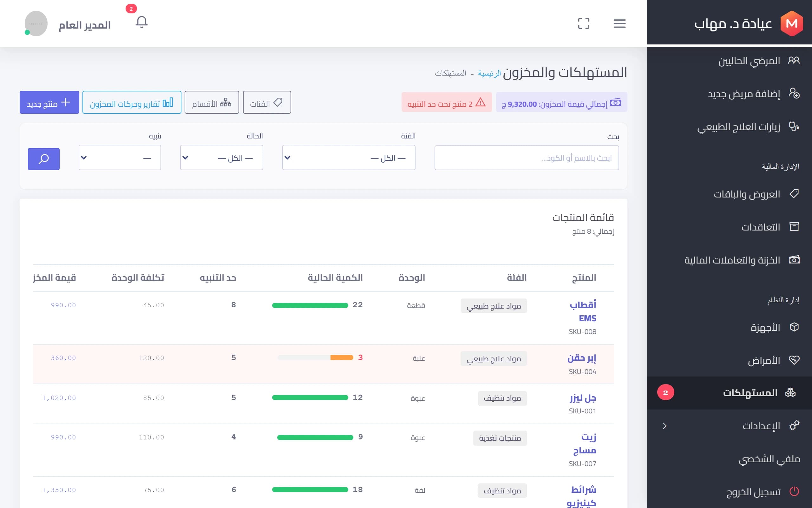The image size is (812, 508).
Task: Click the archive icon beside التعاقدات
Action: 794,227
